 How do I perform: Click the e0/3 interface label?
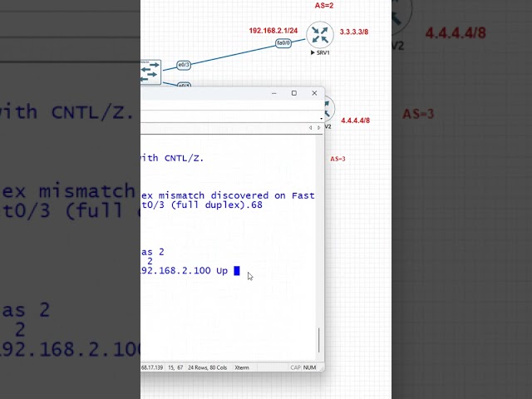click(x=184, y=65)
